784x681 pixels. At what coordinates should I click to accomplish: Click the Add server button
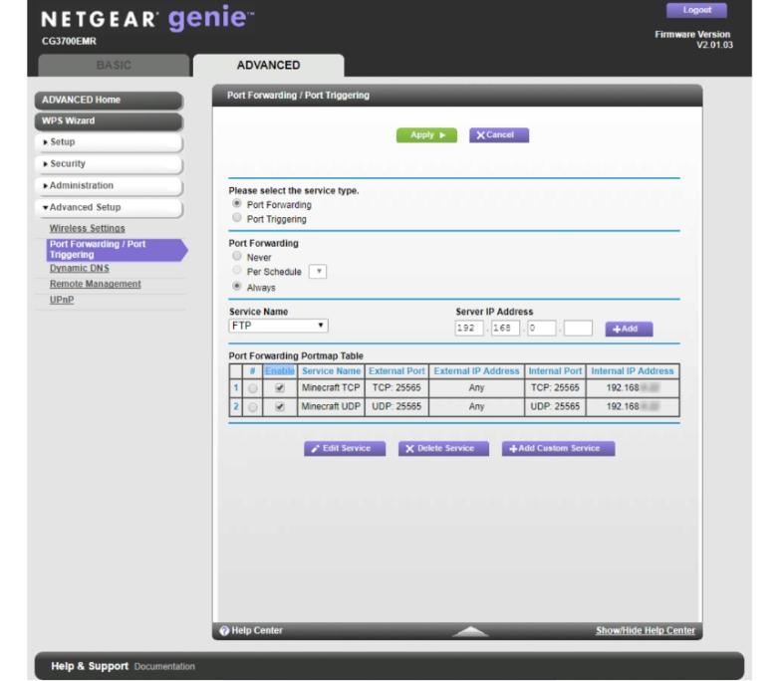pos(629,330)
